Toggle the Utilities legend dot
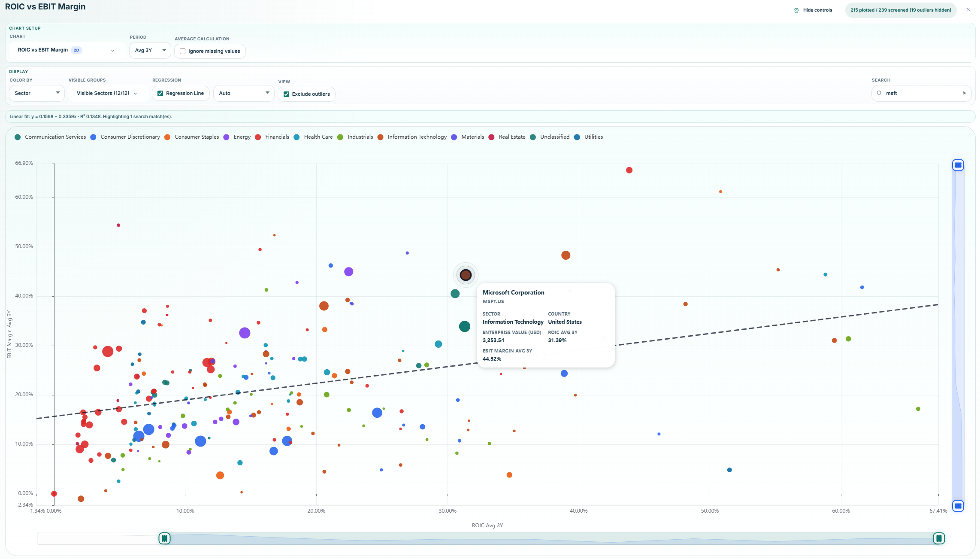The width and height of the screenshot is (980, 559). click(x=577, y=137)
